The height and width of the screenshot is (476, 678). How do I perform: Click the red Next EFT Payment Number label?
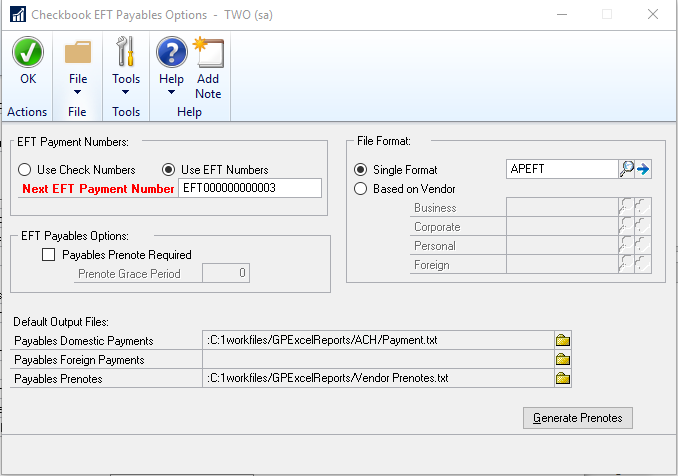tap(98, 189)
